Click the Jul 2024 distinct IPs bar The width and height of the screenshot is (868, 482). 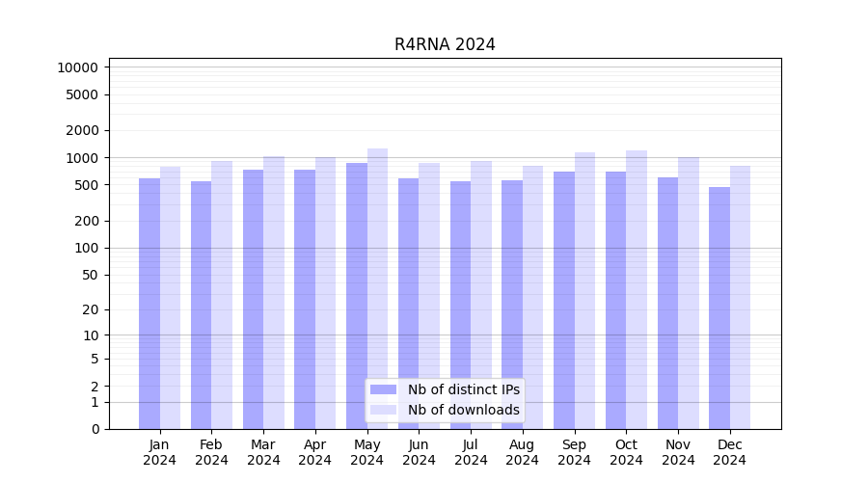(460, 305)
